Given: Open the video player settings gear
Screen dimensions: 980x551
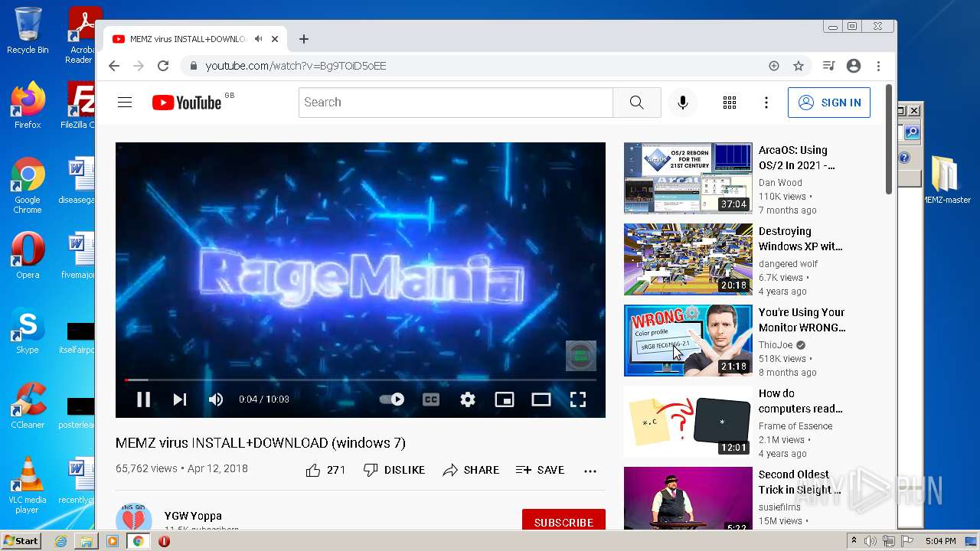Looking at the screenshot, I should [468, 399].
